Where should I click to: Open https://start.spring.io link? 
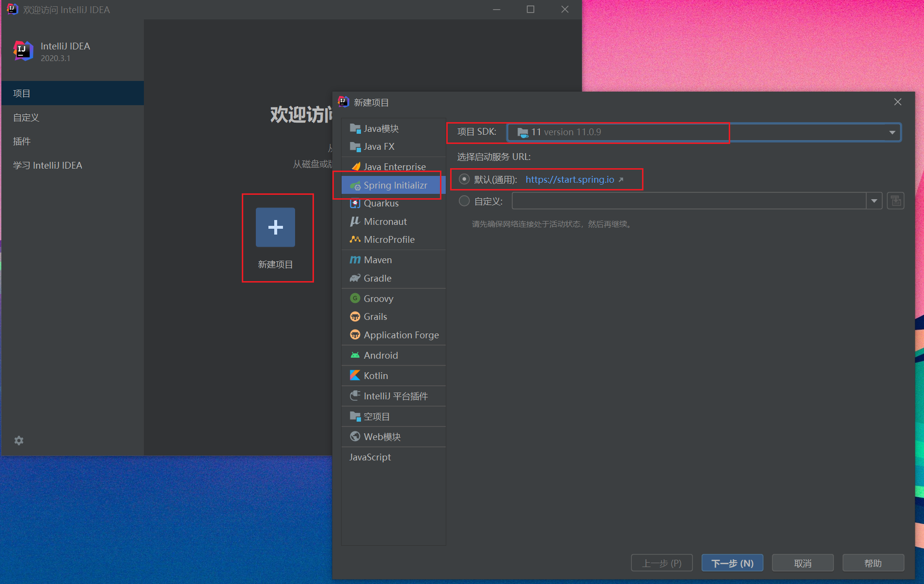coord(570,179)
